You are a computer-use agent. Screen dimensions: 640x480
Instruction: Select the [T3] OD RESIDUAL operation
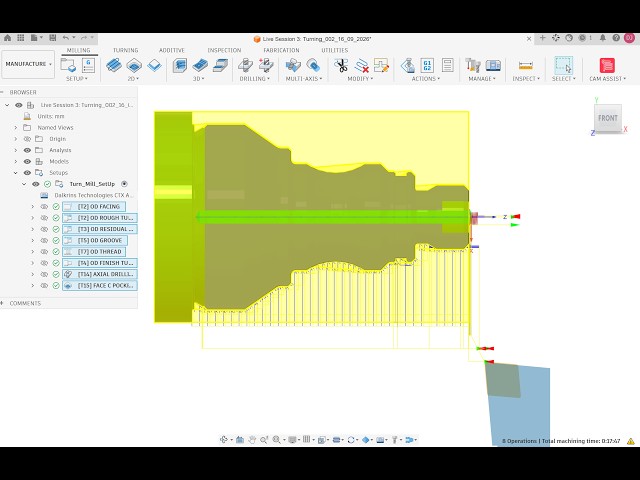tap(100, 229)
